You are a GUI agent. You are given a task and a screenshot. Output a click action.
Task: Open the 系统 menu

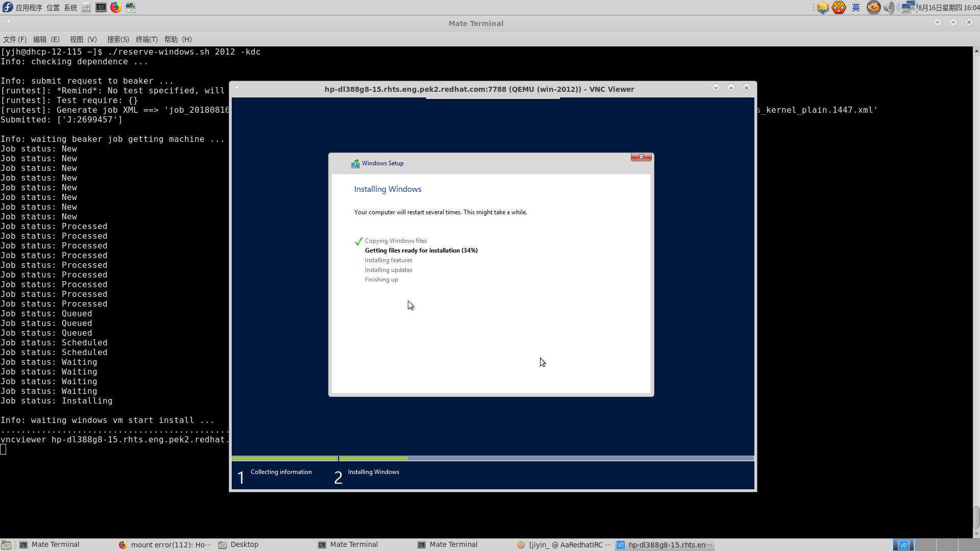point(70,8)
